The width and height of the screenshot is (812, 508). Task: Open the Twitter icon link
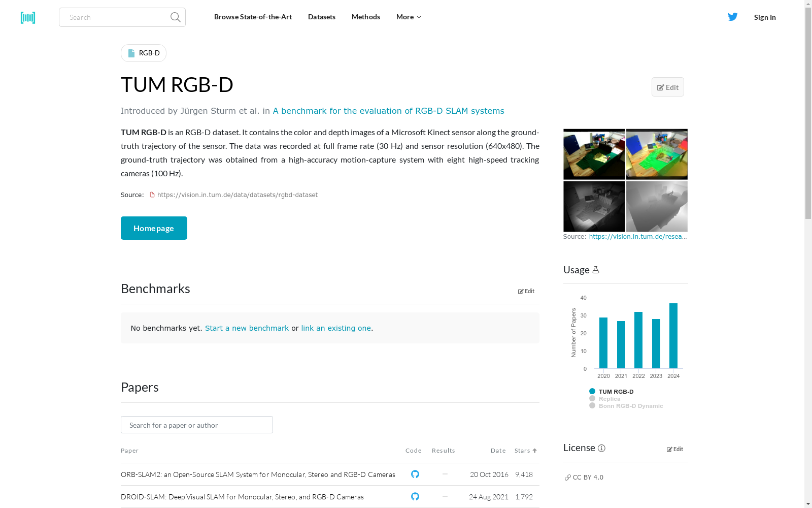pos(732,17)
